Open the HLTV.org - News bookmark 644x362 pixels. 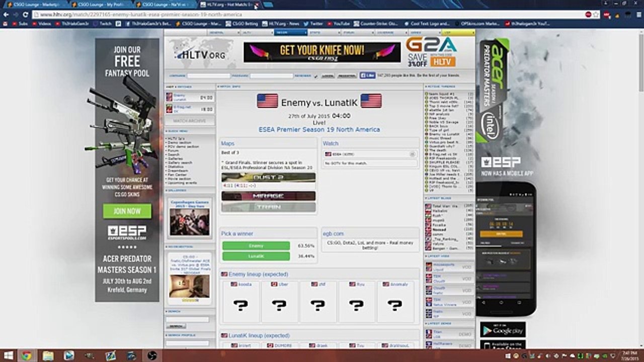pyautogui.click(x=281, y=23)
